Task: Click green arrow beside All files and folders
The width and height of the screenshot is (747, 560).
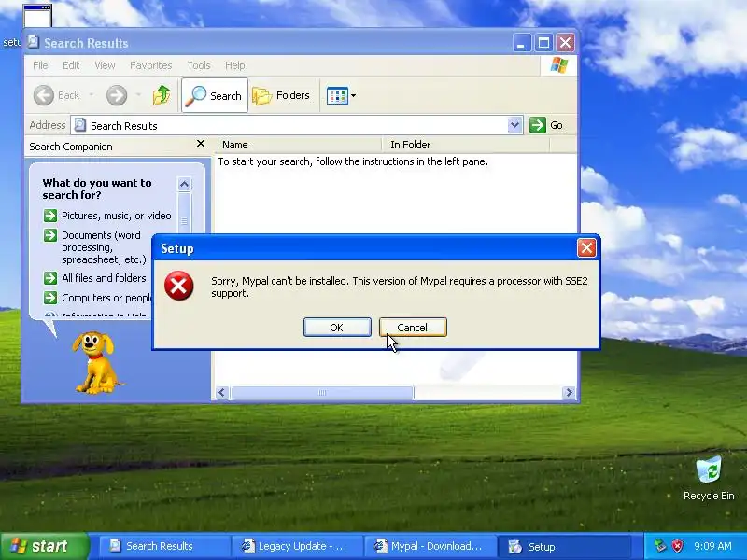Action: tap(50, 278)
